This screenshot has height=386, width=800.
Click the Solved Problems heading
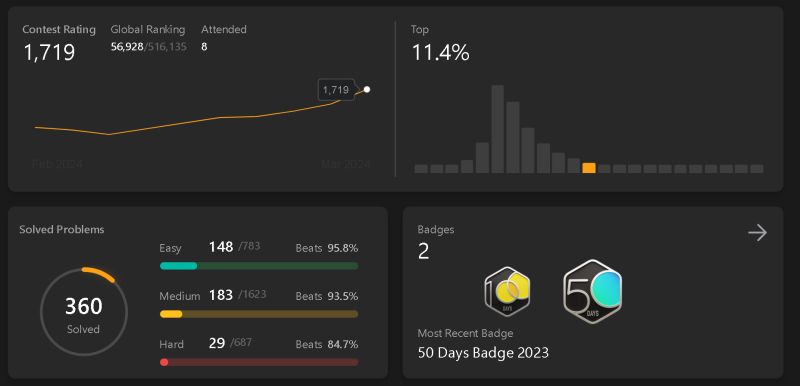(62, 229)
